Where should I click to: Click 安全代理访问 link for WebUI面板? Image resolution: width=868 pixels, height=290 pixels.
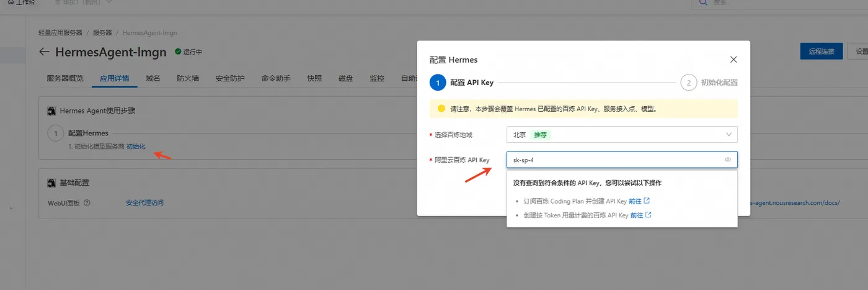[x=144, y=202]
